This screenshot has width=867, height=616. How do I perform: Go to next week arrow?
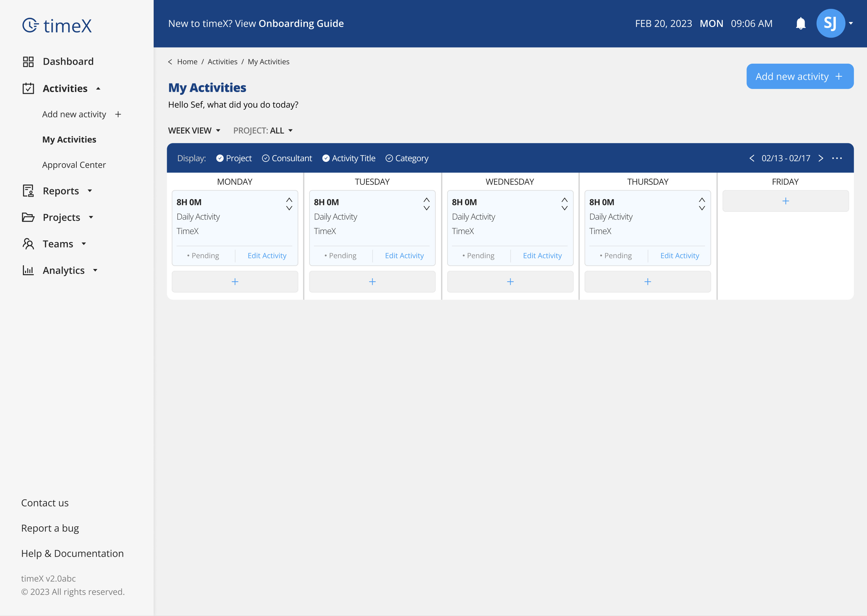tap(821, 158)
